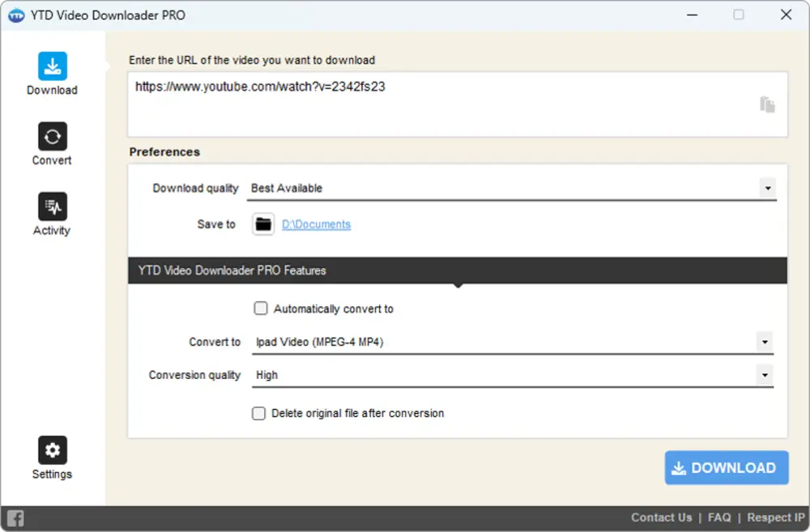This screenshot has width=810, height=532.
Task: Open the Save to folder icon
Action: [262, 224]
